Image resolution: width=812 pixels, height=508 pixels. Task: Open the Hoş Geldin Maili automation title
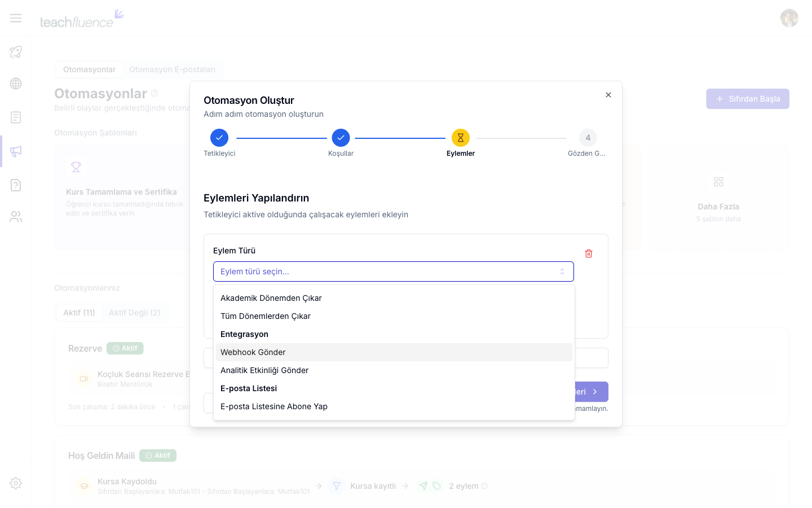coord(101,456)
